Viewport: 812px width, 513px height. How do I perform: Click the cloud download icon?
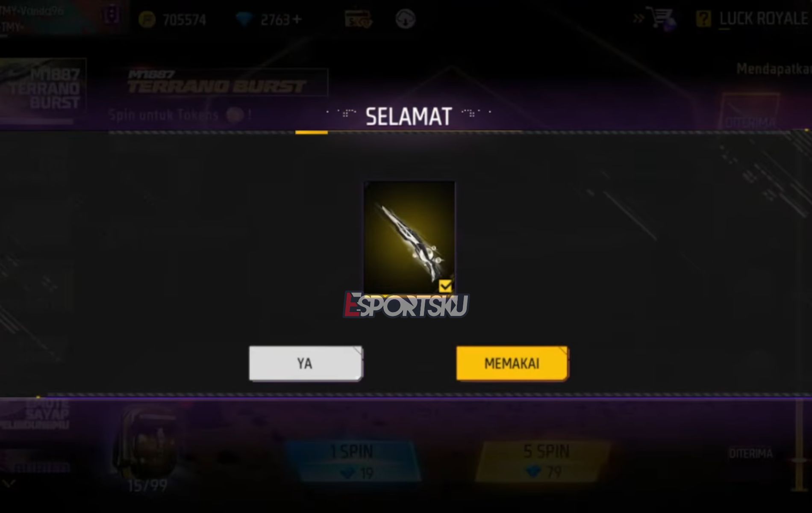pos(405,19)
